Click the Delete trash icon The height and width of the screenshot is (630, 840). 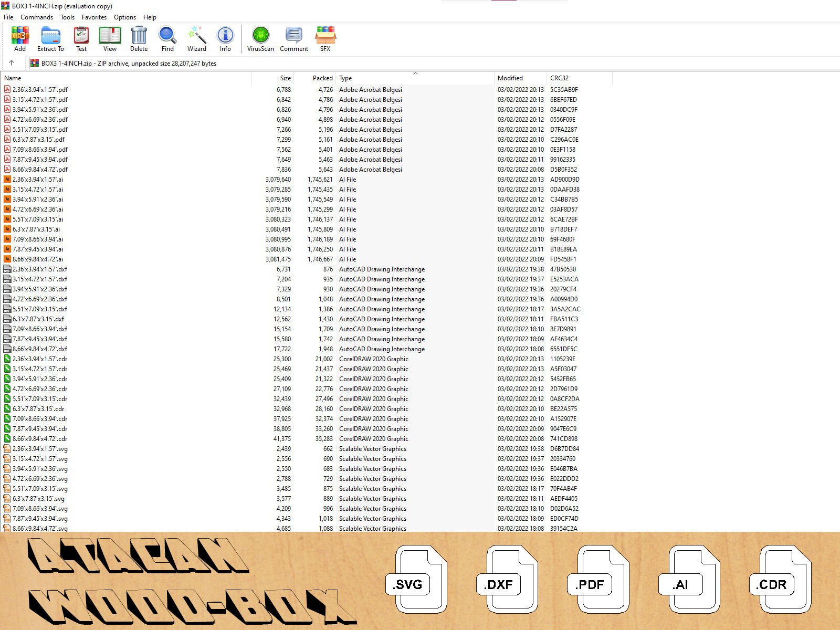click(139, 39)
